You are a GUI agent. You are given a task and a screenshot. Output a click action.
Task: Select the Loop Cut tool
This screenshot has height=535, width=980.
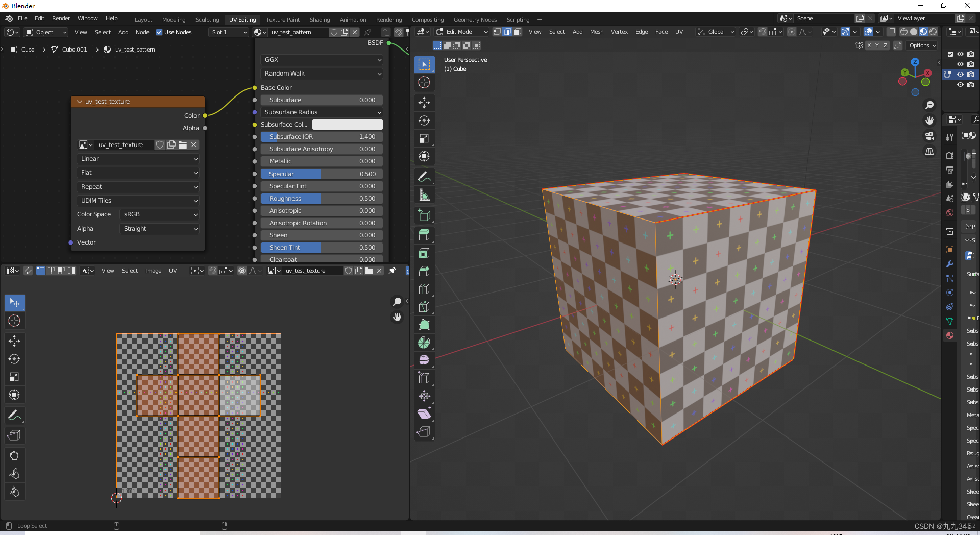pyautogui.click(x=424, y=289)
